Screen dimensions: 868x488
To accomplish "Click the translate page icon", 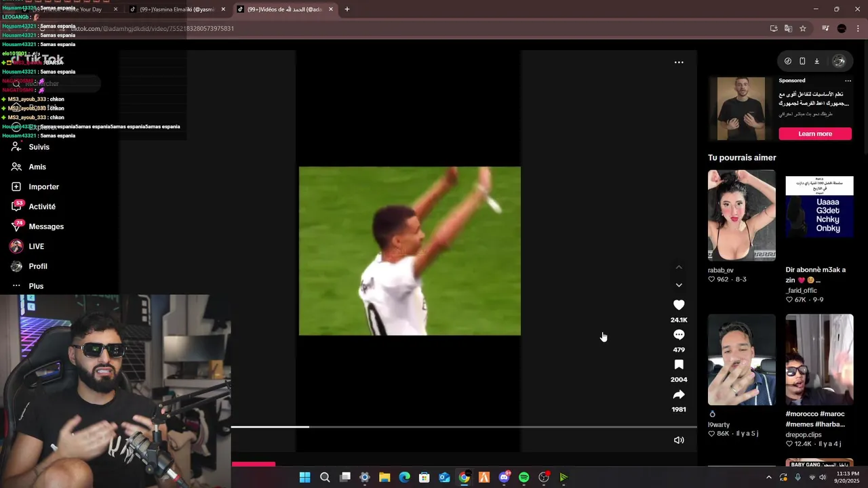I will 788,28.
